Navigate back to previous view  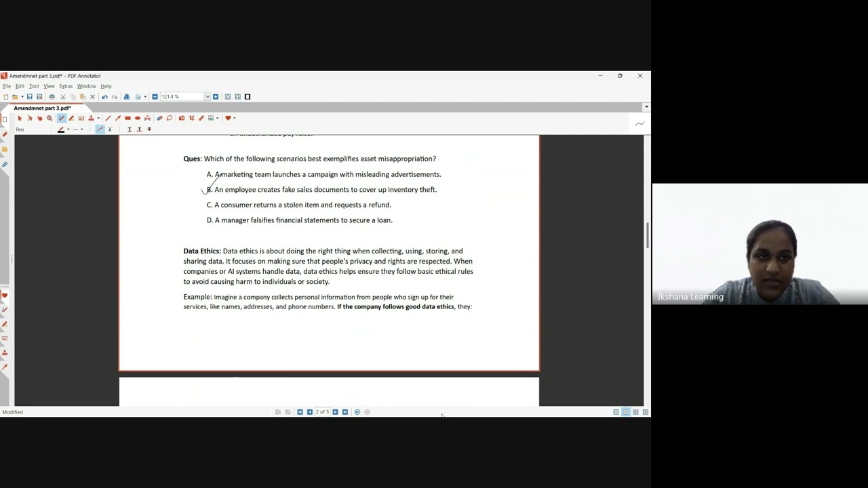pyautogui.click(x=357, y=411)
